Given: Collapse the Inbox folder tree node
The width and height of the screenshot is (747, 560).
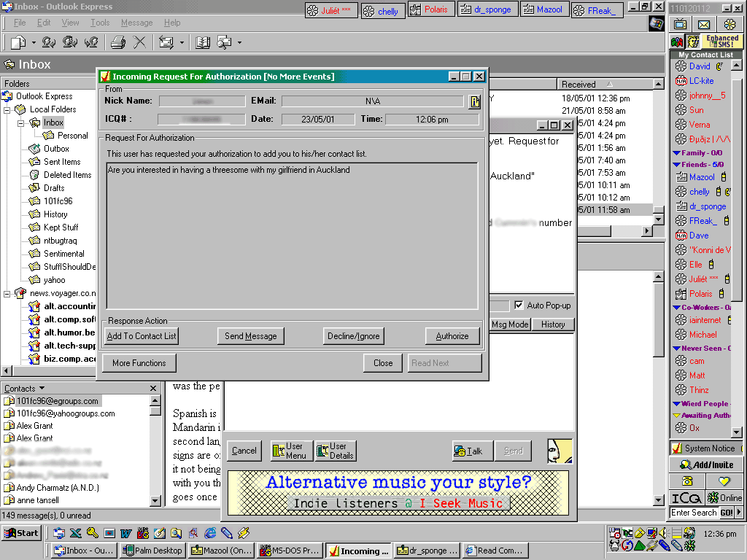Looking at the screenshot, I should coord(21,123).
